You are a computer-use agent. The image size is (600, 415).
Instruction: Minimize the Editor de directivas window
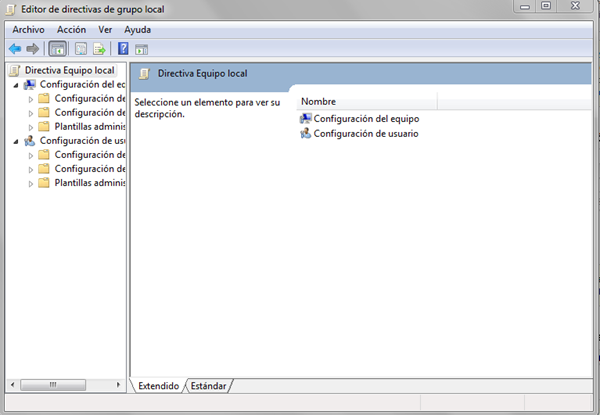pos(525,7)
